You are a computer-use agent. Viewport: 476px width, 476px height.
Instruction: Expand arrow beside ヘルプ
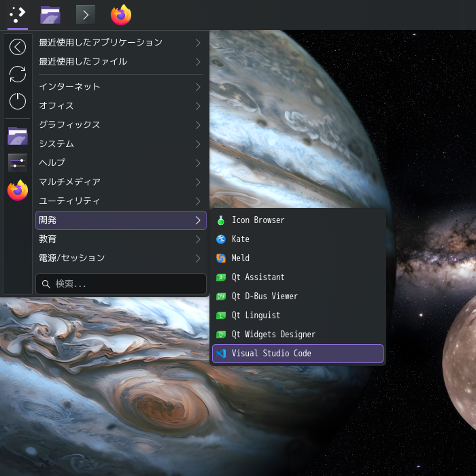tap(198, 163)
